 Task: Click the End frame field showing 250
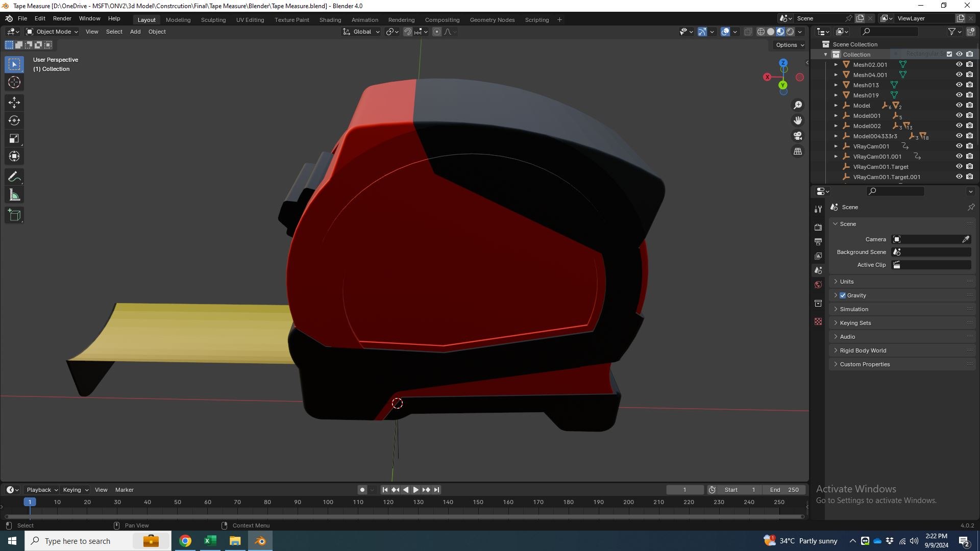[785, 490]
